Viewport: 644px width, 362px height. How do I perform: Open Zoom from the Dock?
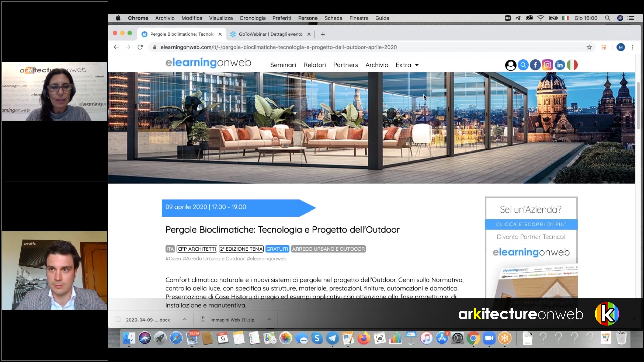click(x=489, y=338)
